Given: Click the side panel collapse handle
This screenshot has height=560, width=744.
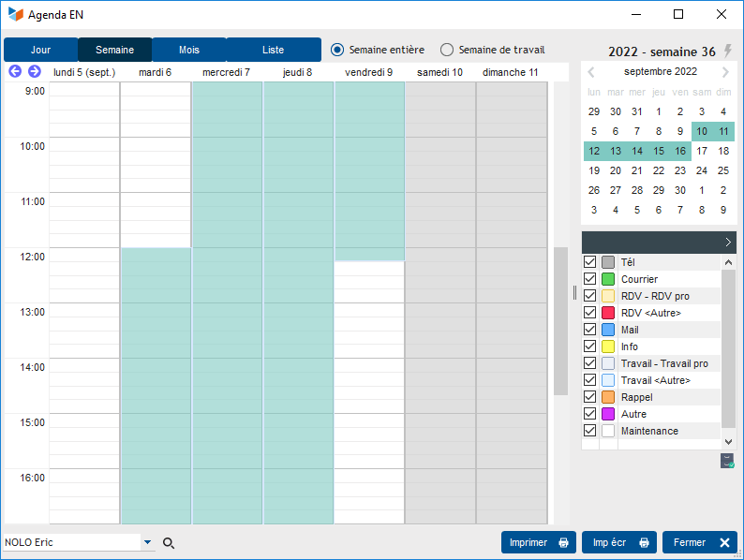Looking at the screenshot, I should pos(574,292).
